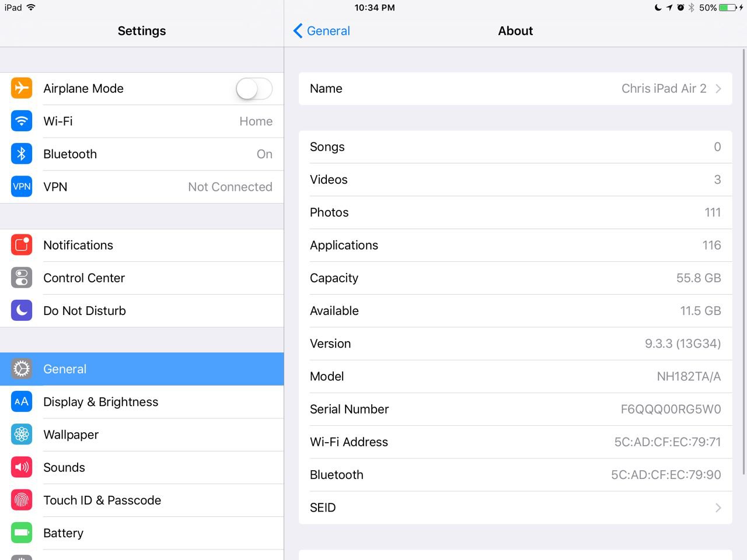Image resolution: width=747 pixels, height=560 pixels.
Task: Open Battery settings label
Action: 63,533
